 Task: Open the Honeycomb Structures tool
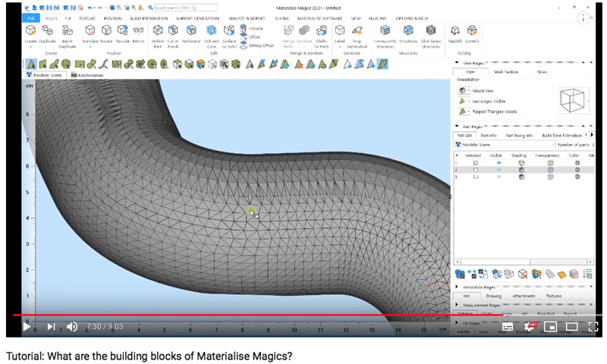point(385,31)
